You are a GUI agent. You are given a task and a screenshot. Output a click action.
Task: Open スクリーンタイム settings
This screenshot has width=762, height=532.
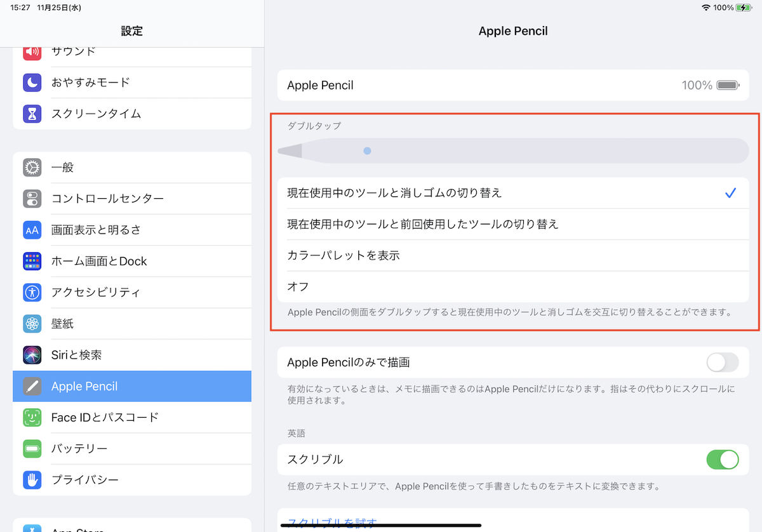(132, 114)
